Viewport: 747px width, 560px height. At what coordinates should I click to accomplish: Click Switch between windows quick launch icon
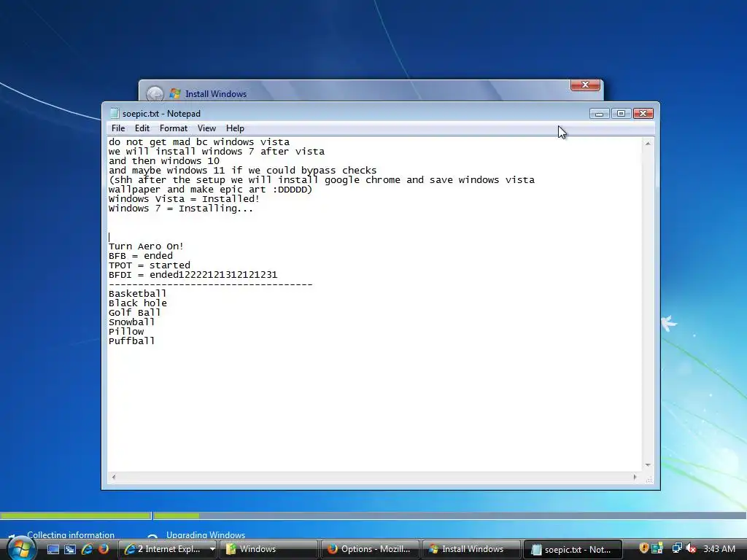[70, 550]
